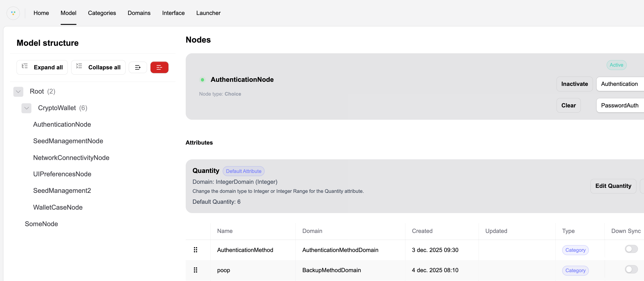The width and height of the screenshot is (644, 281).
Task: Grab the poop row drag handle
Action: pyautogui.click(x=195, y=270)
